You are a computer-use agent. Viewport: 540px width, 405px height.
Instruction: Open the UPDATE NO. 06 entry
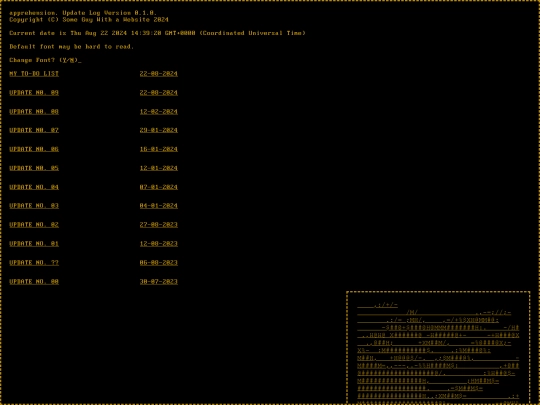coord(34,149)
